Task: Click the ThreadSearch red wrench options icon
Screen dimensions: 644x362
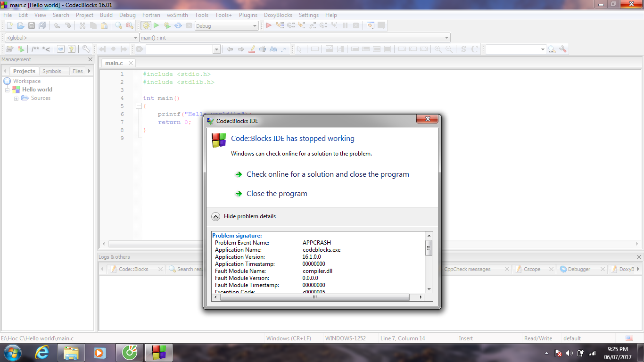Action: [x=562, y=49]
